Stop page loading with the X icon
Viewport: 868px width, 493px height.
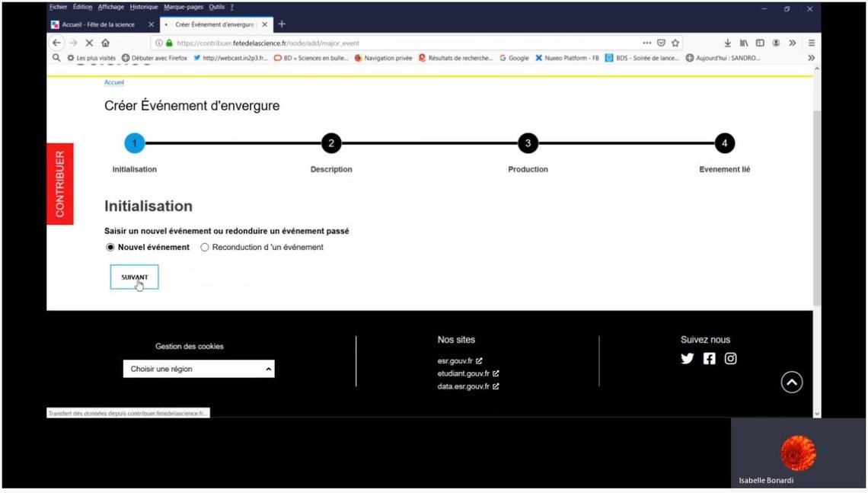(89, 43)
